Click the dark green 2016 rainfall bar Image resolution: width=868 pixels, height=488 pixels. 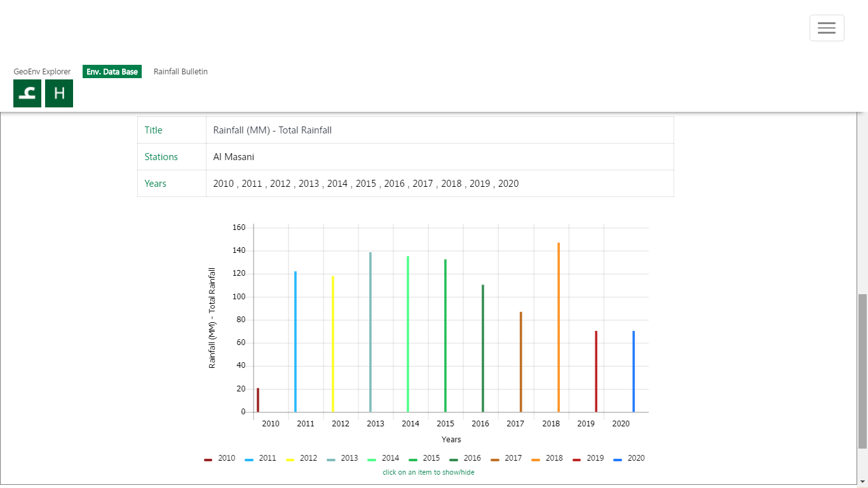click(x=483, y=348)
